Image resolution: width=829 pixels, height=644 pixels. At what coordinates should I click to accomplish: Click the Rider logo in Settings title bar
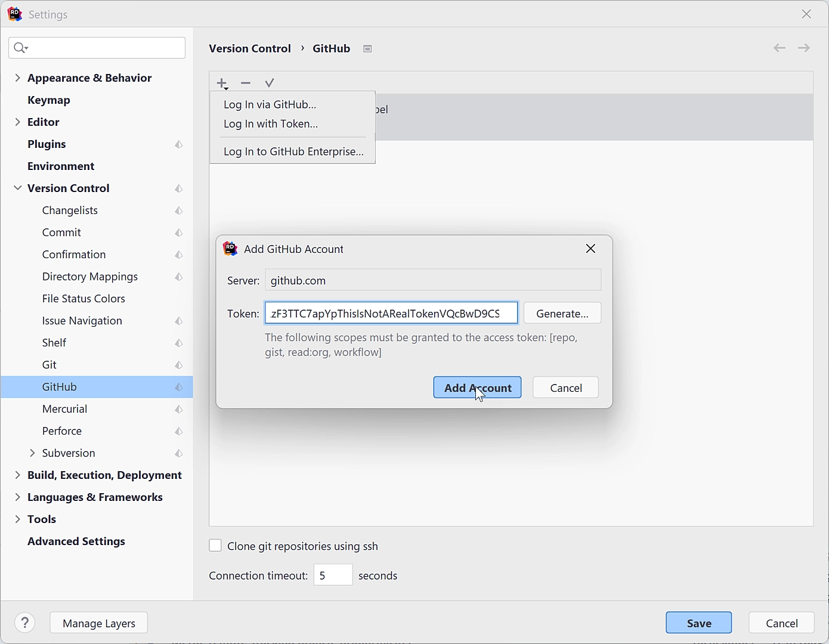click(x=15, y=14)
